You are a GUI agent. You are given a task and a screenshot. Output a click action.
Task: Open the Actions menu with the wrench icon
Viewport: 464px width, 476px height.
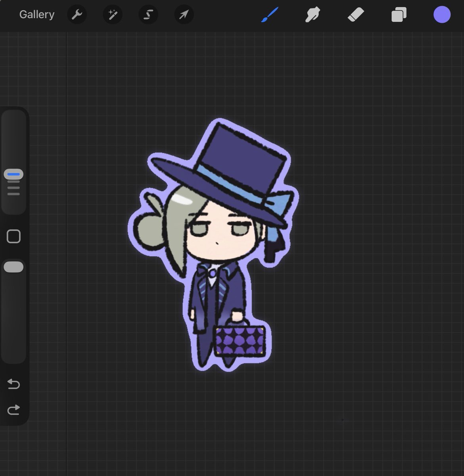(x=77, y=15)
